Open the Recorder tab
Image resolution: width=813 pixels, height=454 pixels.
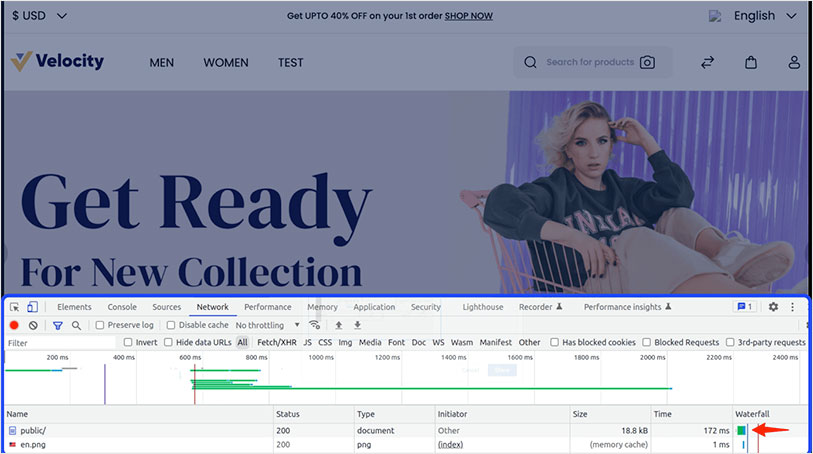coord(540,307)
